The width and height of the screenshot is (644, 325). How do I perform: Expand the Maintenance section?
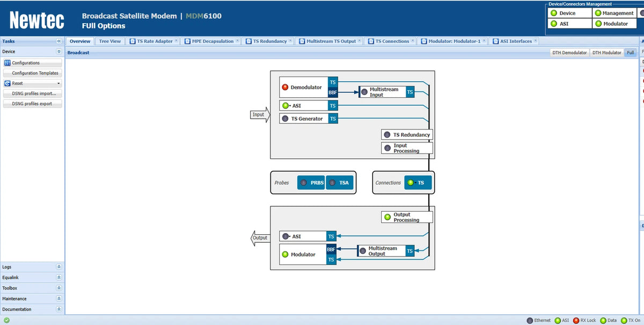pos(59,299)
